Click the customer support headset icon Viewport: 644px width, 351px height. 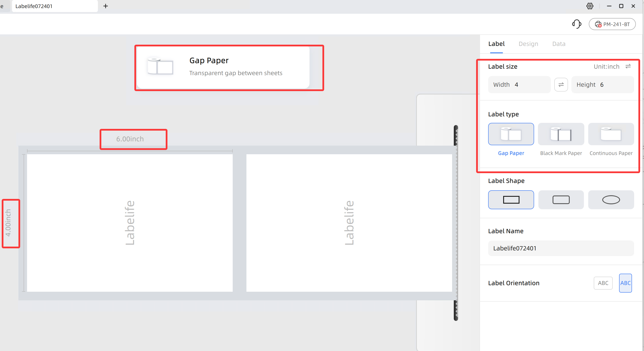pos(577,24)
